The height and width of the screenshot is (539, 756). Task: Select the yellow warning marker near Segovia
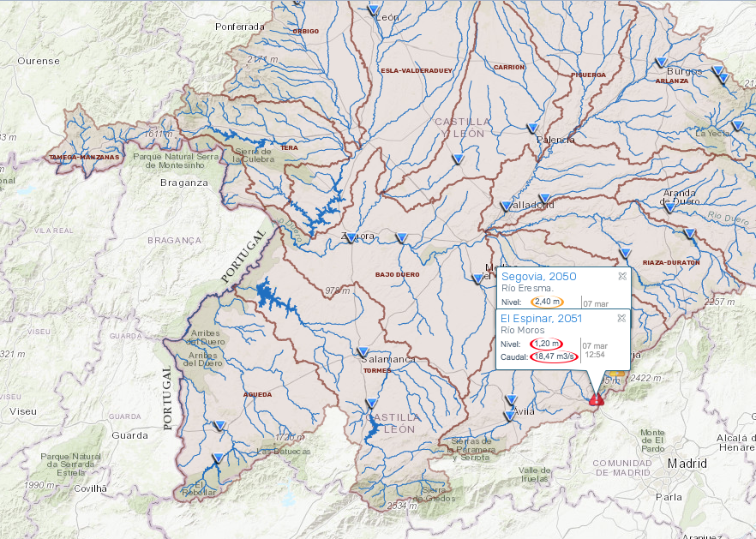616,373
